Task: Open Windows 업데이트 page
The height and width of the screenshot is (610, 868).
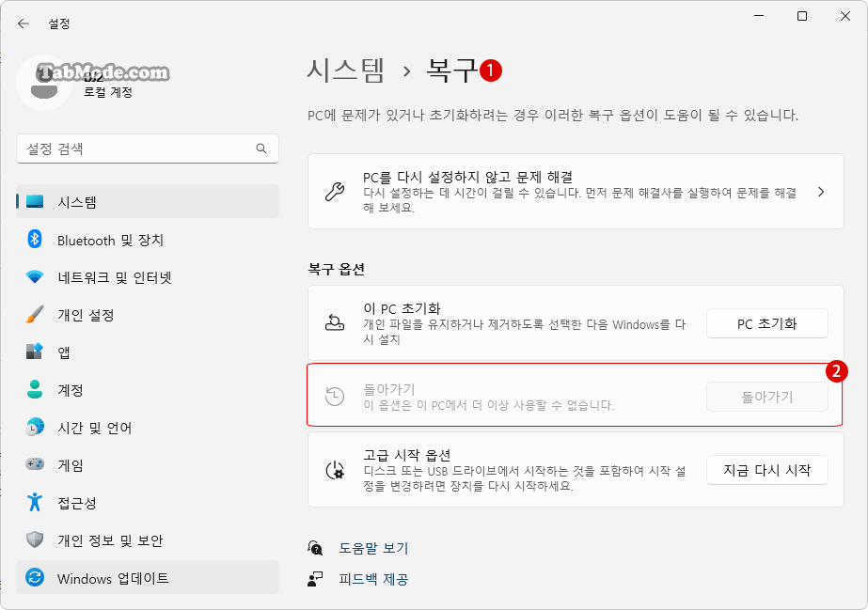Action: [x=148, y=577]
